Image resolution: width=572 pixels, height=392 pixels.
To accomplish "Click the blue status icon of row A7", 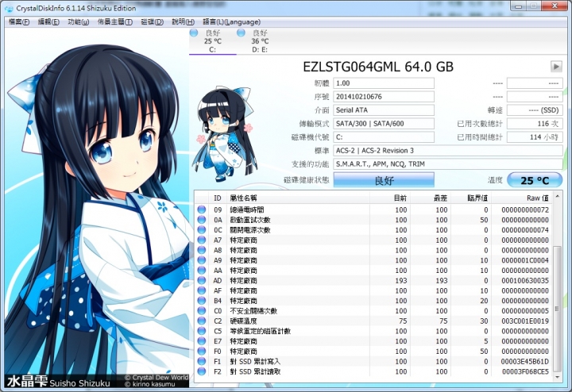I will [x=201, y=240].
